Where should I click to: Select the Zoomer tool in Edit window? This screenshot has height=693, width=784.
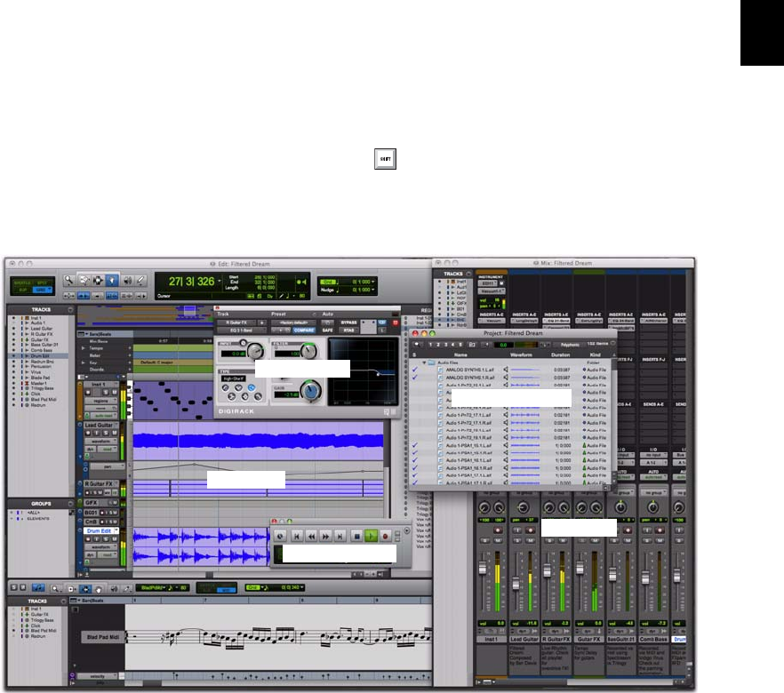coord(68,280)
